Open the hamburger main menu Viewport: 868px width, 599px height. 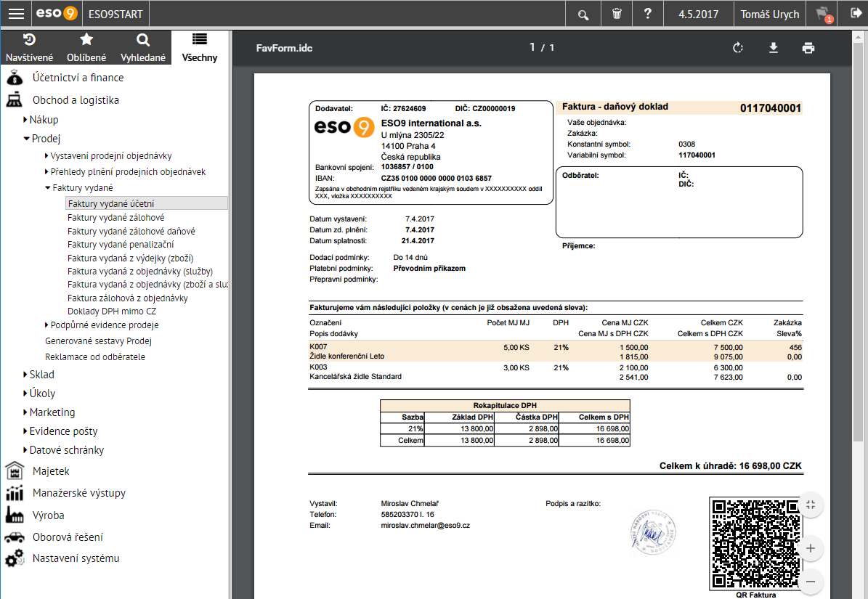(16, 14)
